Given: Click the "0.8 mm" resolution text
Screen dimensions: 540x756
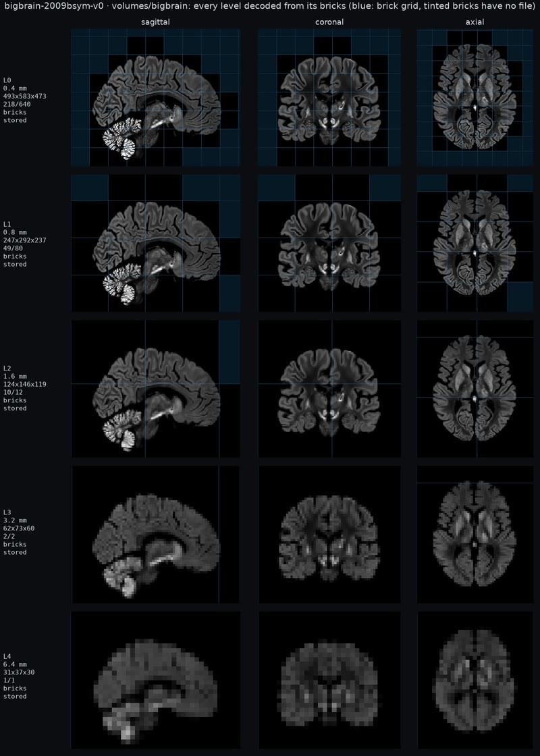Looking at the screenshot, I should tap(15, 232).
